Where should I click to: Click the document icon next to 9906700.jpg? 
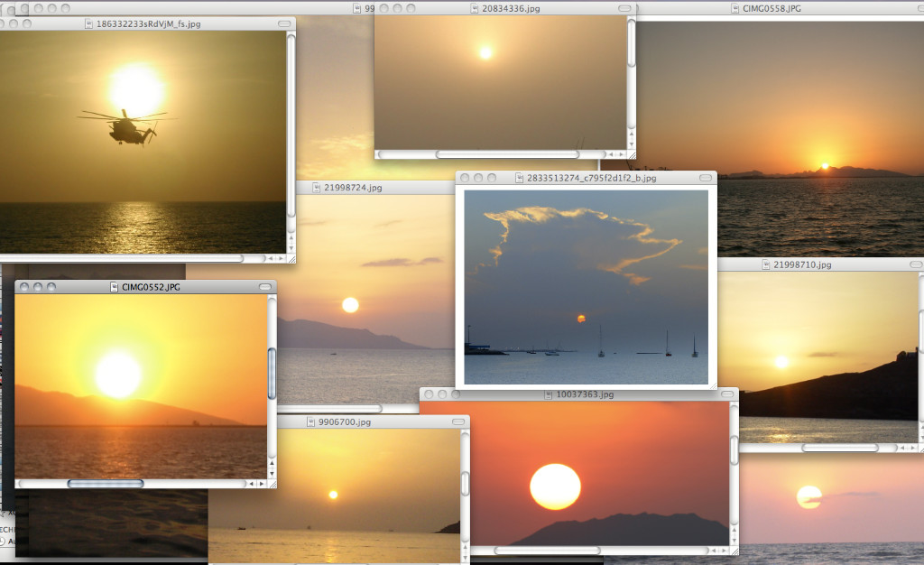310,422
